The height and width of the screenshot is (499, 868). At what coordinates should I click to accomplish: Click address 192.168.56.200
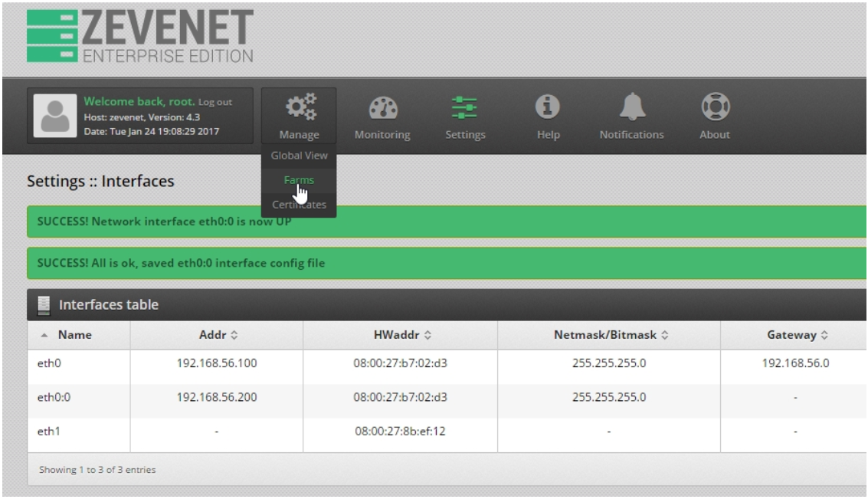point(217,397)
